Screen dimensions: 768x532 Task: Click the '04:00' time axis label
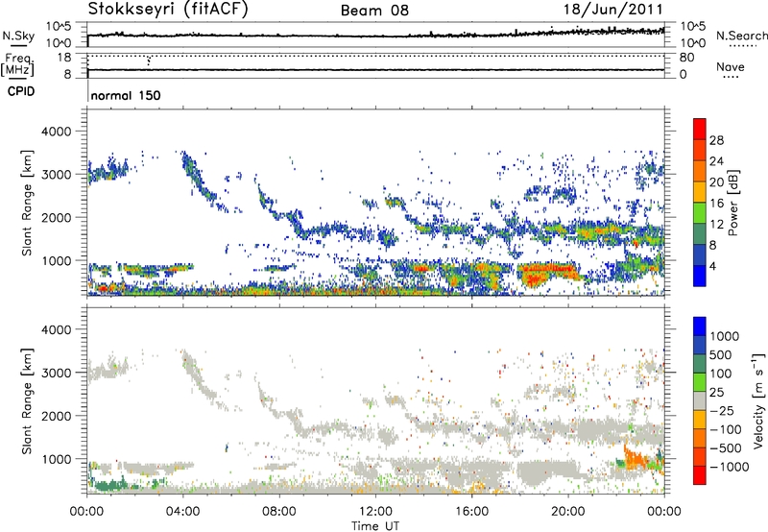pyautogui.click(x=182, y=512)
